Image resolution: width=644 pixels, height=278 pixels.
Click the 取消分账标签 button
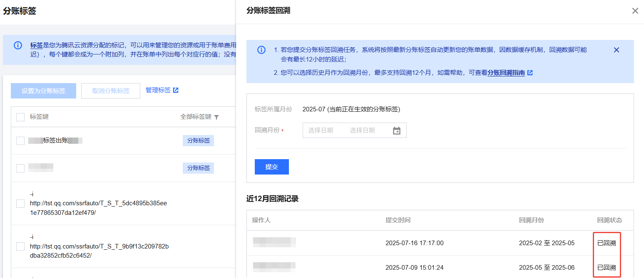(110, 91)
